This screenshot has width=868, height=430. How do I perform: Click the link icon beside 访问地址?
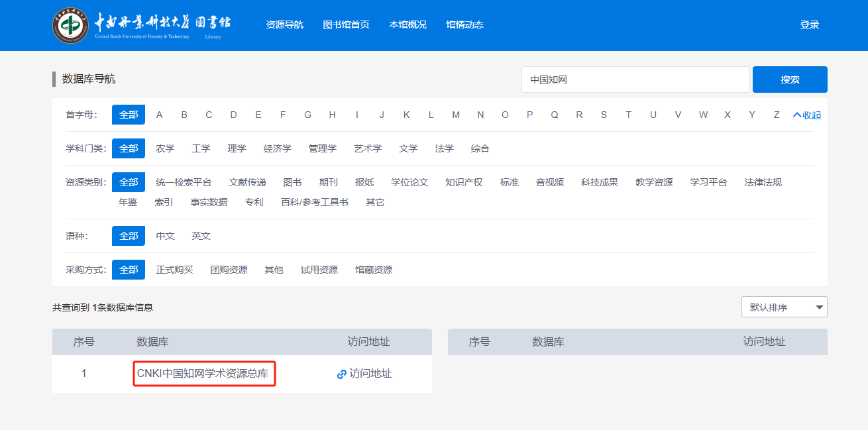pos(342,374)
